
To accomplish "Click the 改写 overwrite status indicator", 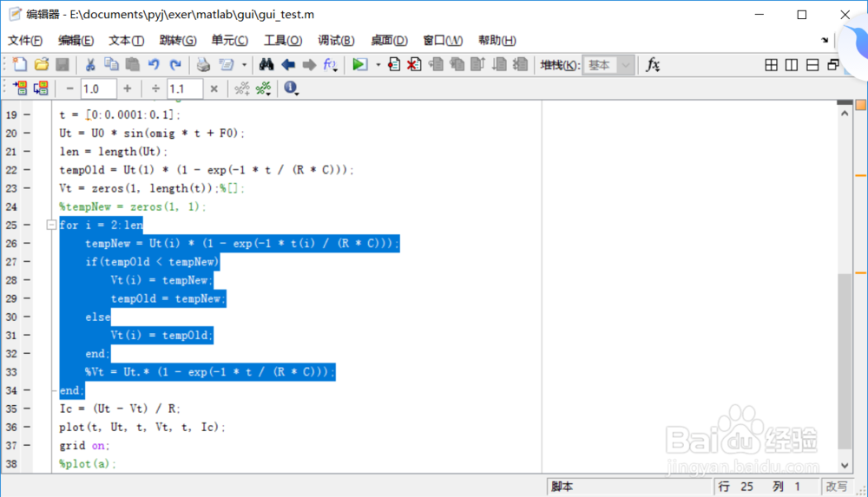I will point(837,487).
